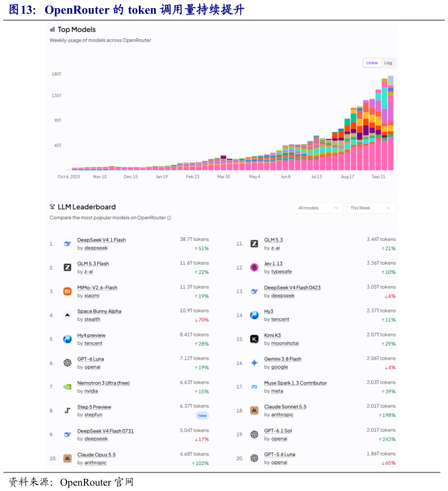This screenshot has height=491, width=448.
Task: Click the new badge on Step 5 Preview
Action: point(202,416)
